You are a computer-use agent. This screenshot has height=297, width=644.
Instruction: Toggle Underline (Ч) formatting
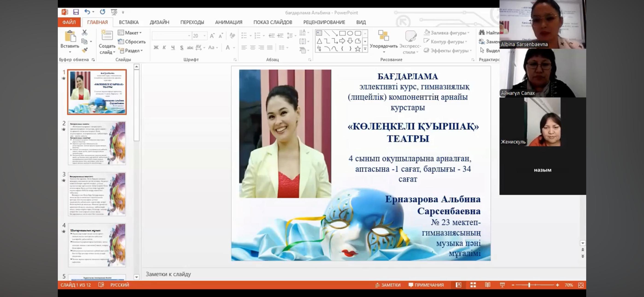173,47
